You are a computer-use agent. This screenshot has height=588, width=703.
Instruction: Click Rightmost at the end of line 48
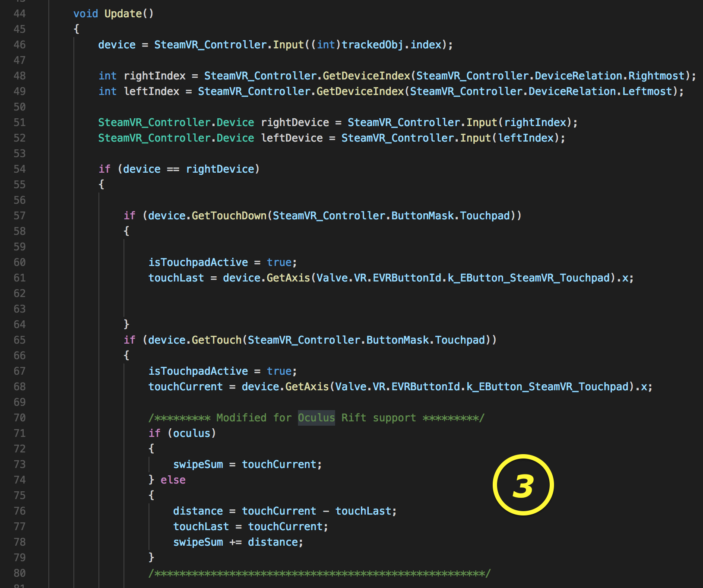click(x=656, y=76)
